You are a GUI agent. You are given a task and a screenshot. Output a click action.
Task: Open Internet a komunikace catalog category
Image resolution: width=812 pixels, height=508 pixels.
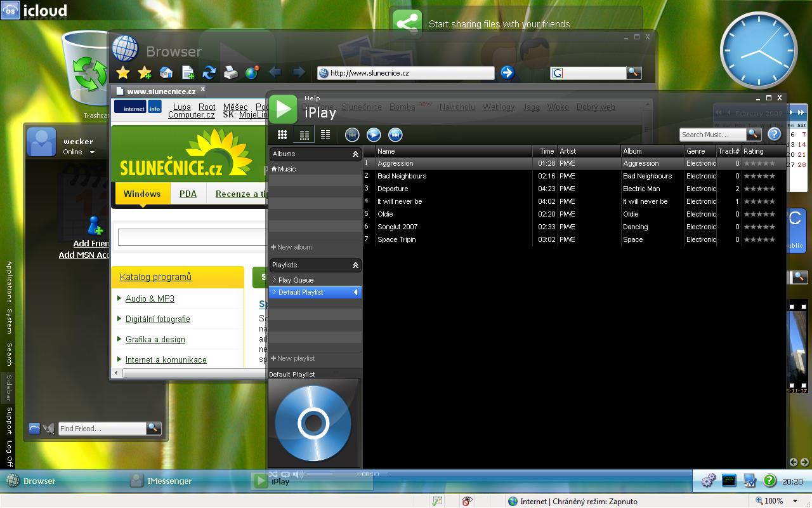166,359
